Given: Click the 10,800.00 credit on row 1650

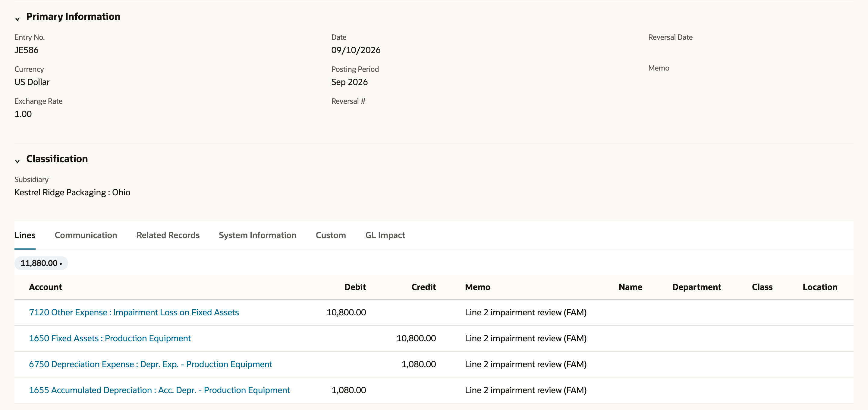Looking at the screenshot, I should click(416, 338).
